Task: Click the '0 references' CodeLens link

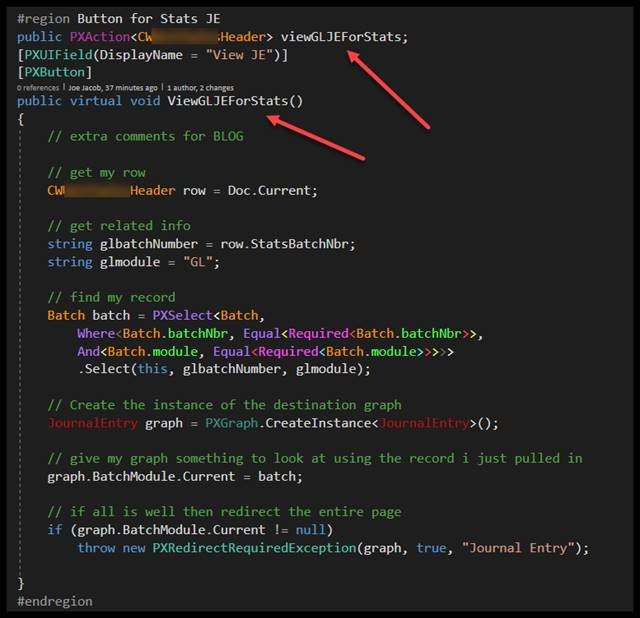Action: click(x=38, y=88)
